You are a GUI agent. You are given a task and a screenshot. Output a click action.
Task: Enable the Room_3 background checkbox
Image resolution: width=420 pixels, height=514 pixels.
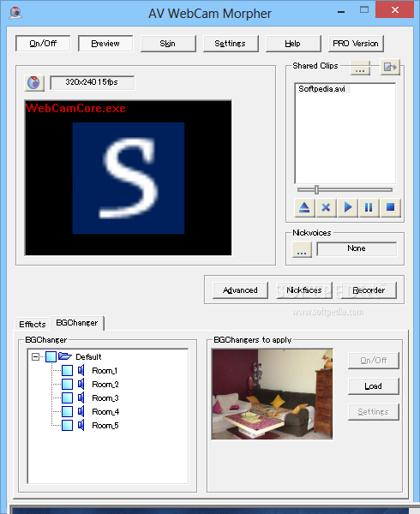coord(67,398)
